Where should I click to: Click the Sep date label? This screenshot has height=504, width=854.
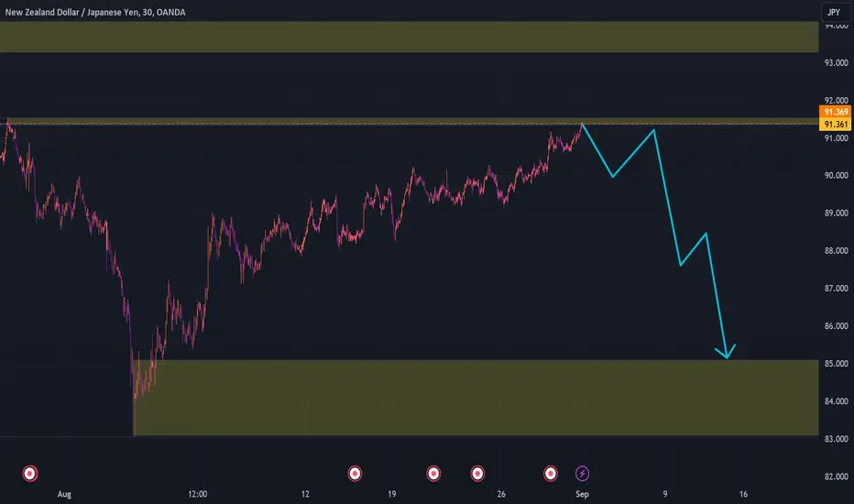click(582, 494)
